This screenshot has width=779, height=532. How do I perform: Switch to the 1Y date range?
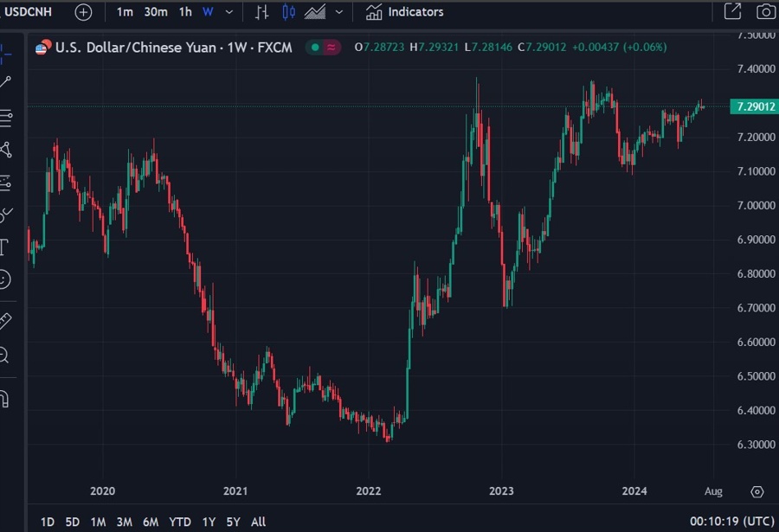pos(208,522)
